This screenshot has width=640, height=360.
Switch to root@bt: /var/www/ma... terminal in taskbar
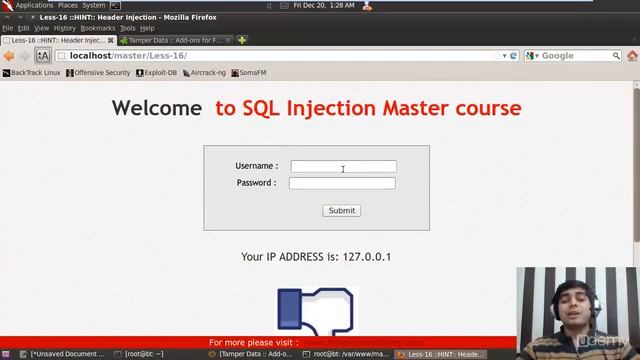click(x=346, y=354)
